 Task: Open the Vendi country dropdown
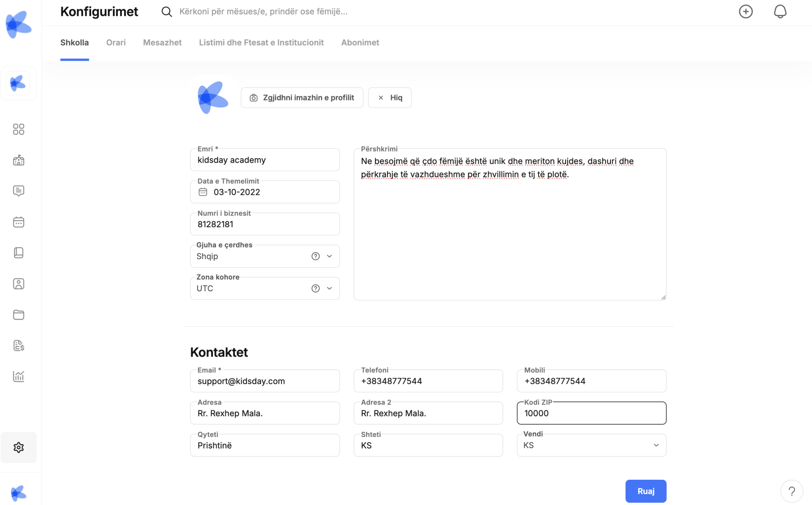click(591, 445)
